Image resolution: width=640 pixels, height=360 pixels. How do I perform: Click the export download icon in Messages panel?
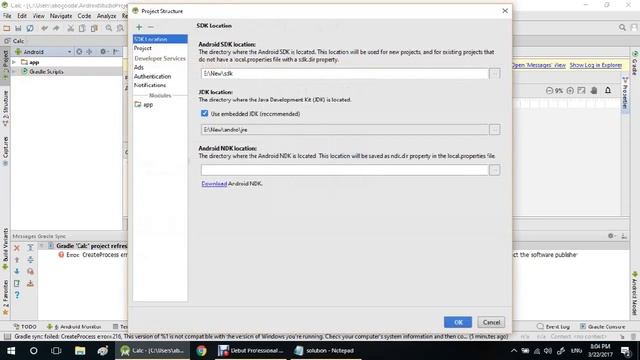[30, 283]
